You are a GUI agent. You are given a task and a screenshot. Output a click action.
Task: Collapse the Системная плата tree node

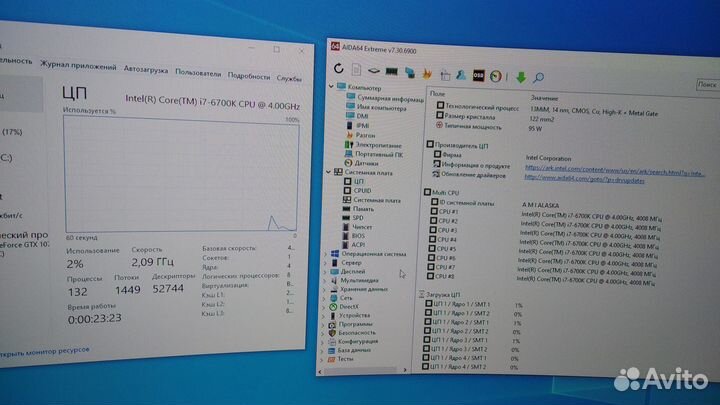coord(326,172)
